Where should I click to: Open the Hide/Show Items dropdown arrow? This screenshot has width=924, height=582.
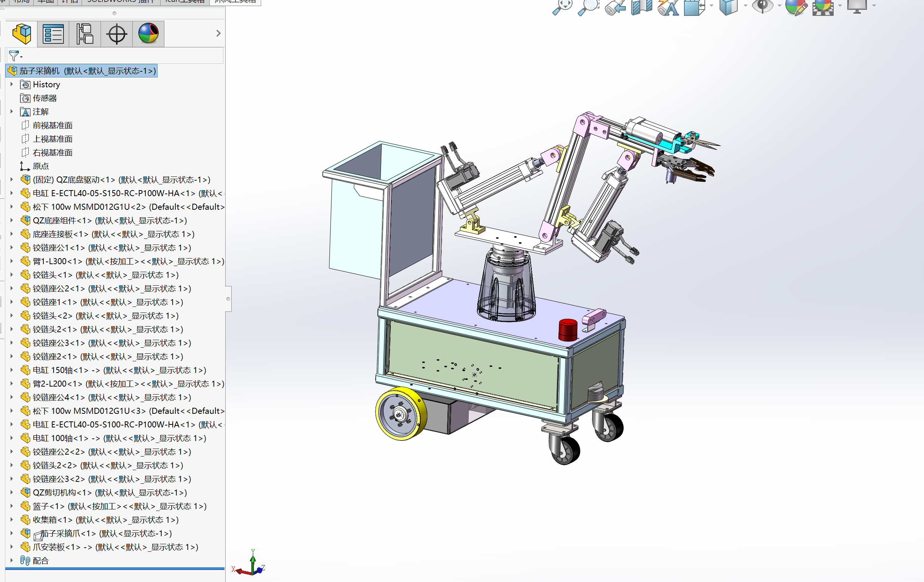tap(779, 6)
